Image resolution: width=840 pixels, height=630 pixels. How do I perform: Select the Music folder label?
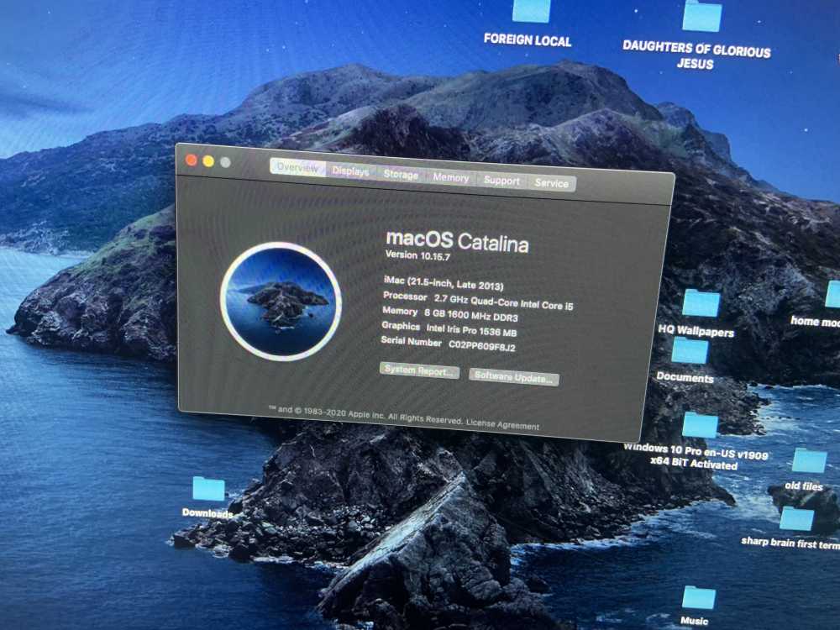pyautogui.click(x=695, y=621)
